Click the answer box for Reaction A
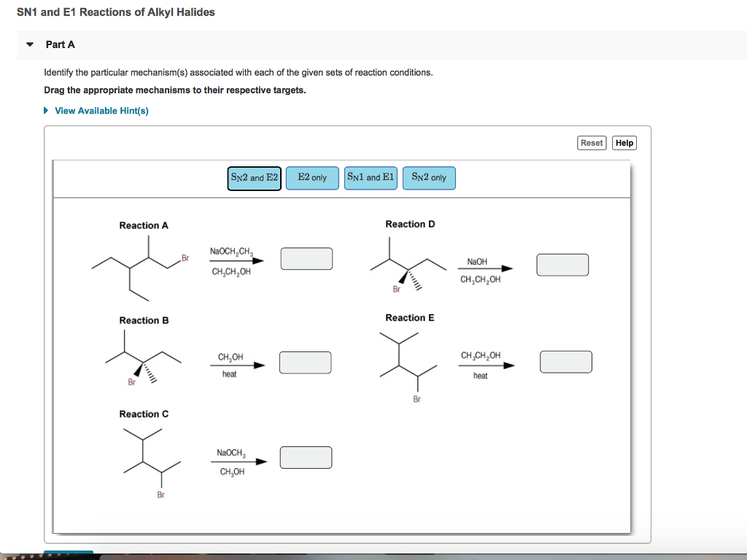Image resolution: width=747 pixels, height=560 pixels. pyautogui.click(x=306, y=258)
